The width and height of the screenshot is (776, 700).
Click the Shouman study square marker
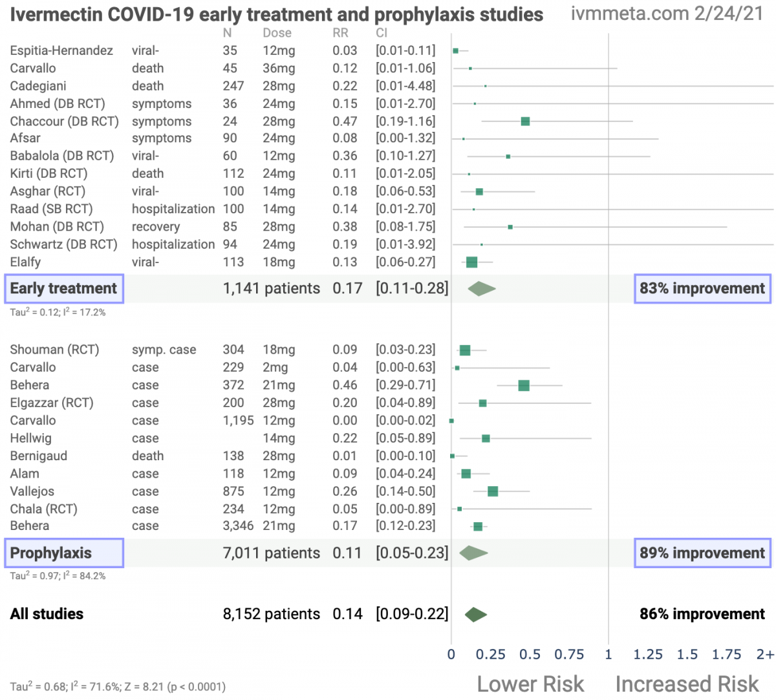point(465,350)
